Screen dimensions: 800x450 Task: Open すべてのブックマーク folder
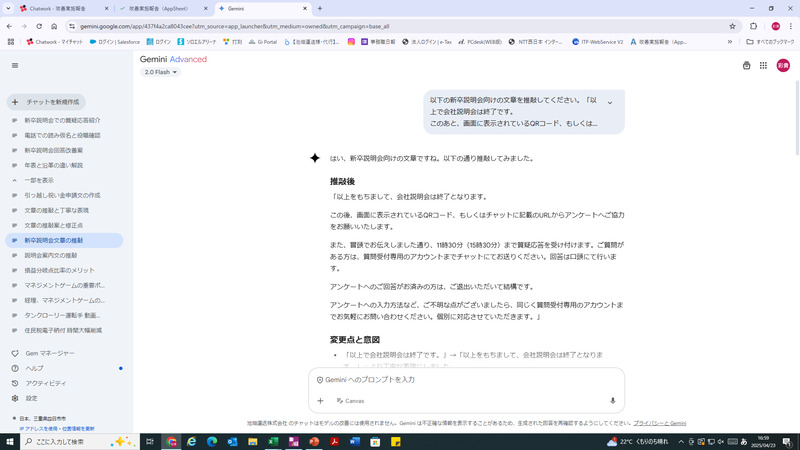[770, 42]
